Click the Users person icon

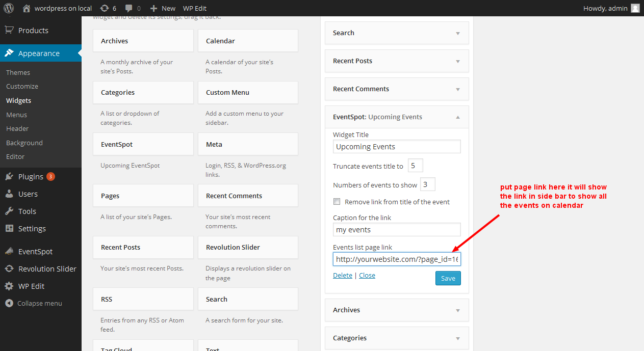9,194
